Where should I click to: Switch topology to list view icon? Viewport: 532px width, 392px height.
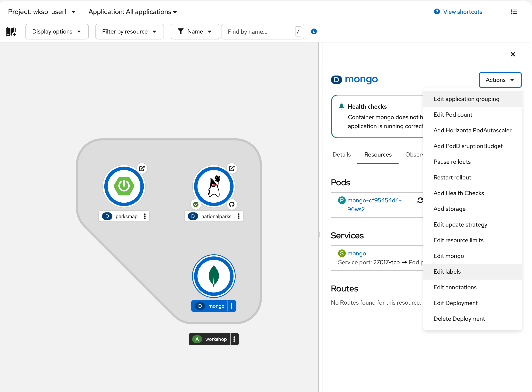(514, 12)
